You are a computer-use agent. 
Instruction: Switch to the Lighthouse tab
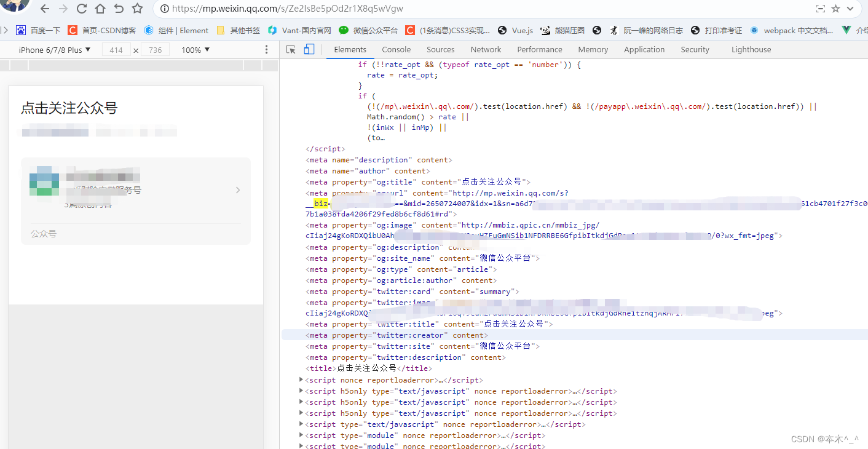pyautogui.click(x=751, y=49)
